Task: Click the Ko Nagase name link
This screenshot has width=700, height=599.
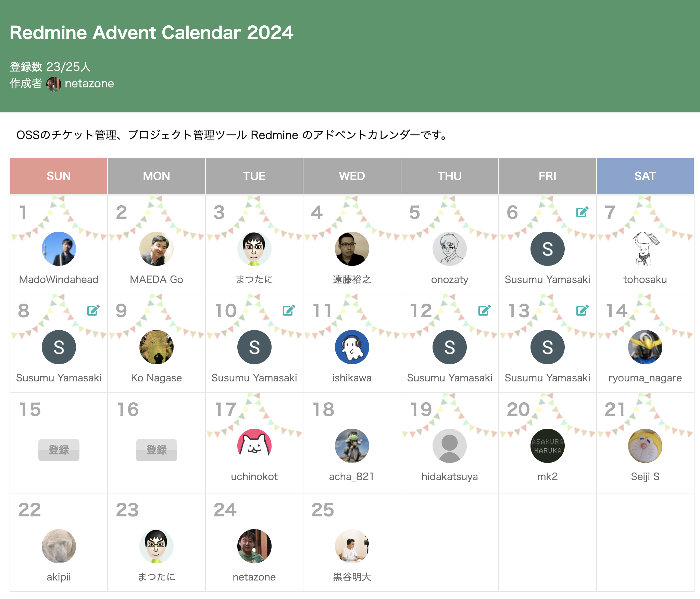Action: [156, 378]
